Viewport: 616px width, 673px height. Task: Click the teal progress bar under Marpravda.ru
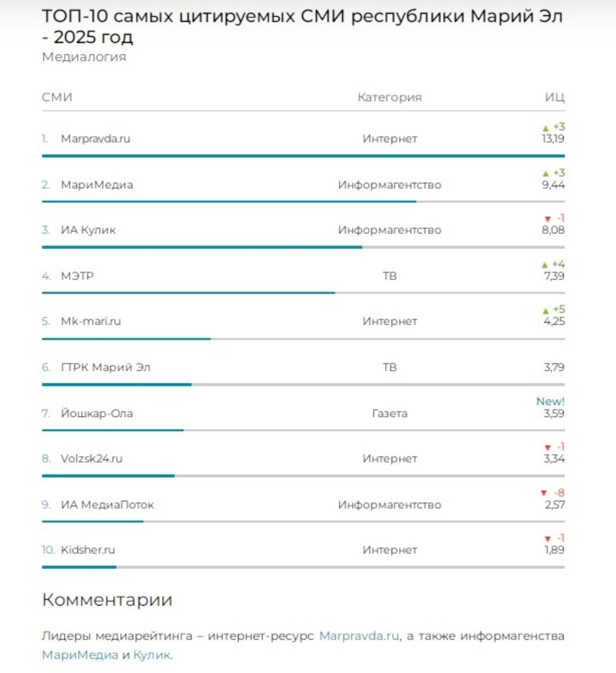(303, 156)
